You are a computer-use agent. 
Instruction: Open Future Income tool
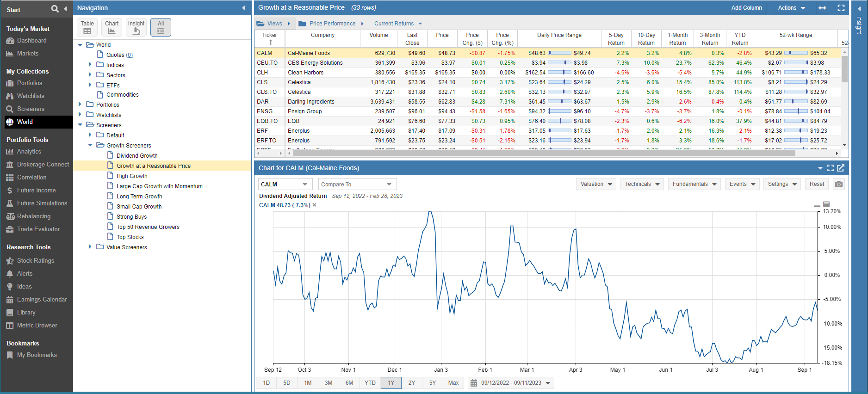[x=36, y=191]
